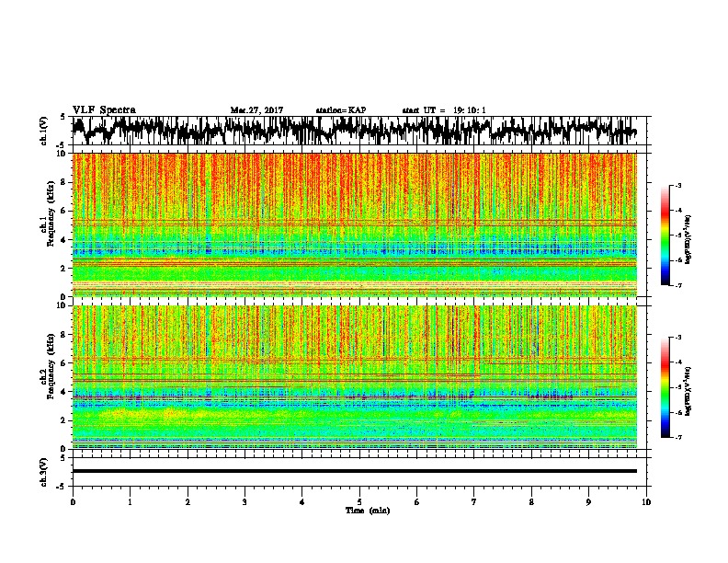Click the '0' tick on the time axis
Image resolution: width=728 pixels, height=563 pixels.
73,502
